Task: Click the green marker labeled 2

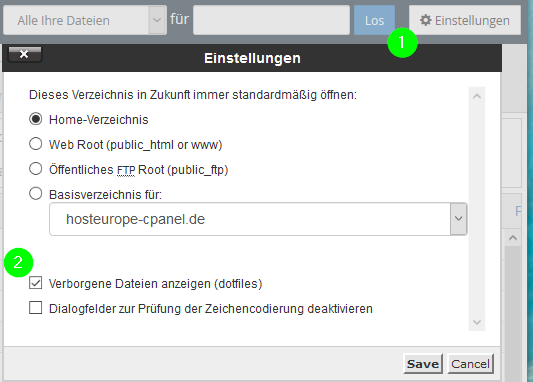Action: tap(18, 262)
